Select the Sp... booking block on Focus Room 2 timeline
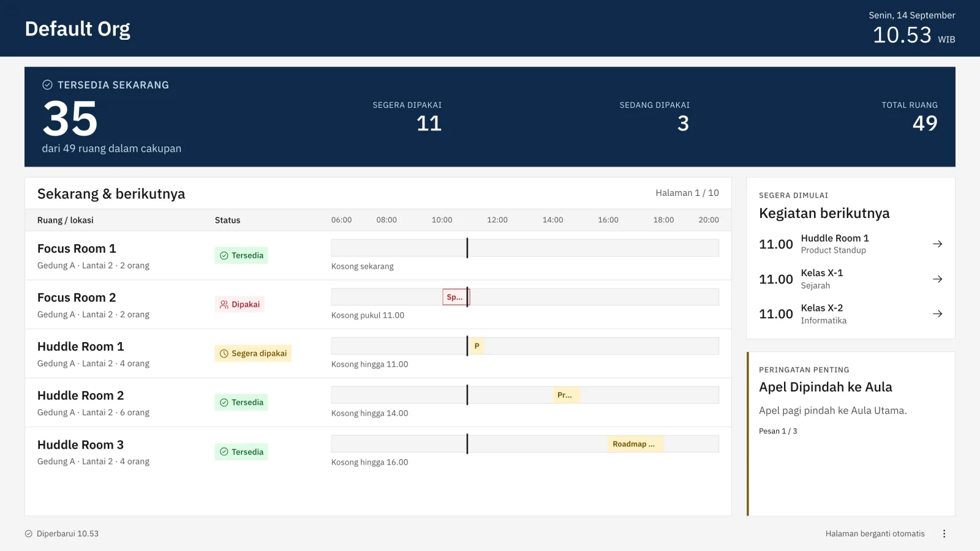 point(456,297)
